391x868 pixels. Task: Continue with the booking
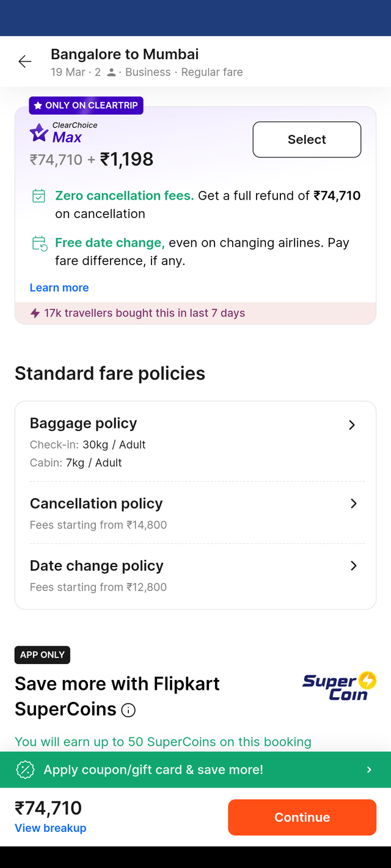[x=302, y=817]
